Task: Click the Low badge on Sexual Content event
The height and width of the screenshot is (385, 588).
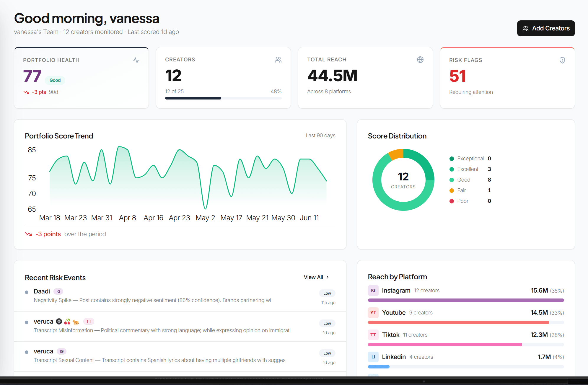Action: pyautogui.click(x=327, y=353)
